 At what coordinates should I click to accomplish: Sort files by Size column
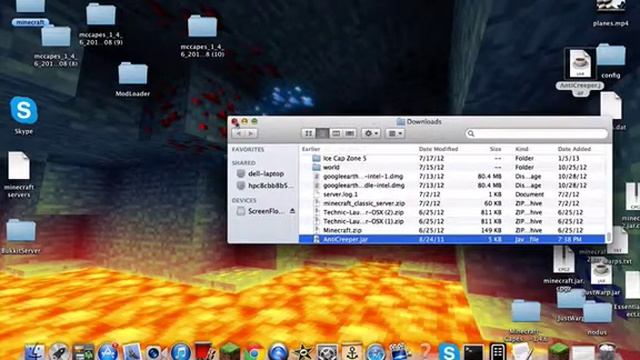(495, 149)
